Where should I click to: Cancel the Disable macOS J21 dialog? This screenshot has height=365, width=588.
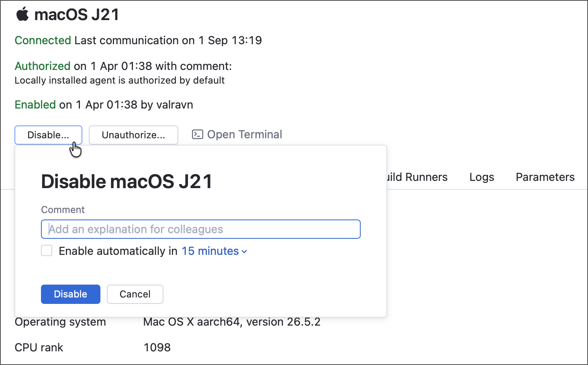[x=135, y=294]
